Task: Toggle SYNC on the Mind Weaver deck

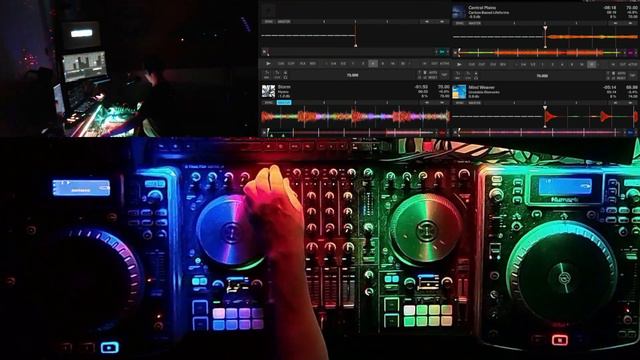Action: pos(460,102)
